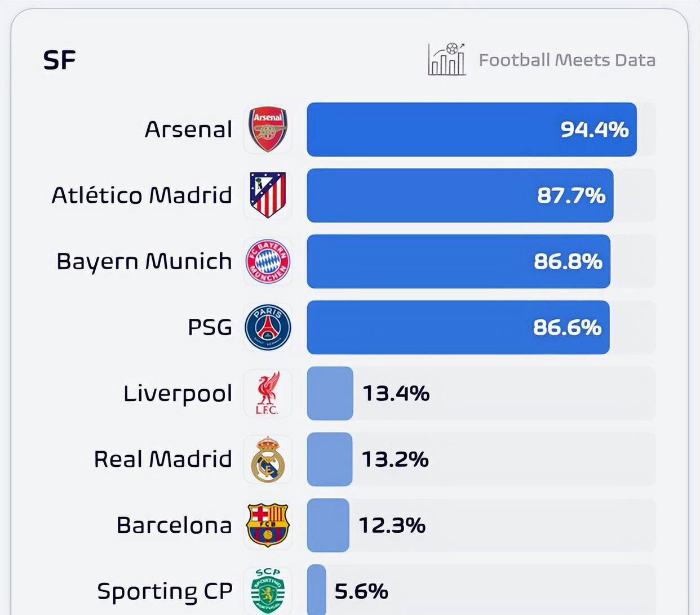Image resolution: width=700 pixels, height=615 pixels.
Task: Select the Real Madrid team name
Action: [163, 459]
